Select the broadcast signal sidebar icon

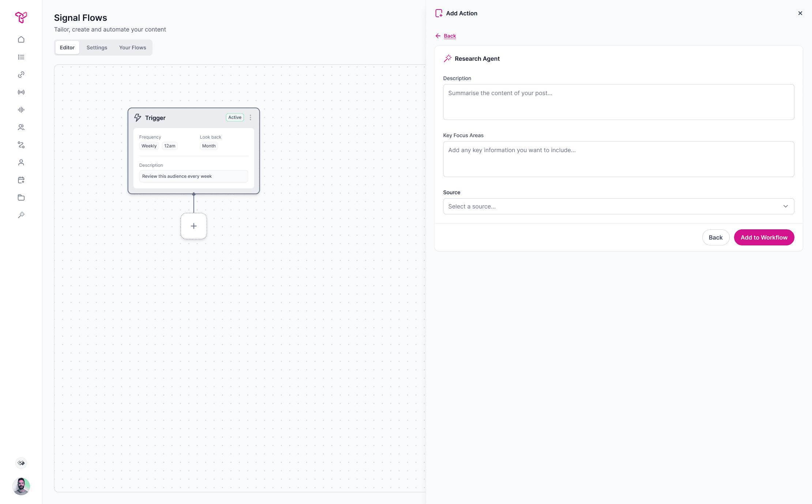tap(21, 92)
